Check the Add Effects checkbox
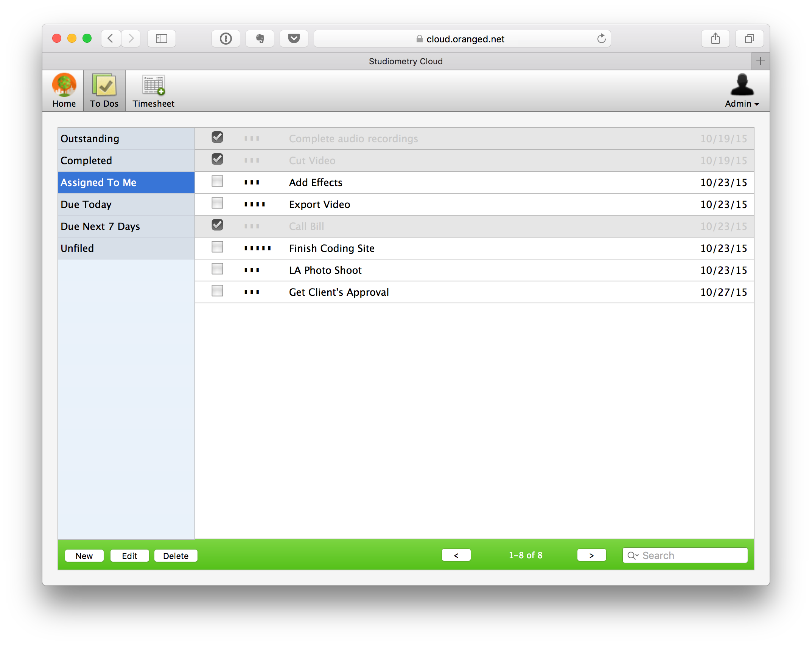This screenshot has width=812, height=646. (x=217, y=181)
